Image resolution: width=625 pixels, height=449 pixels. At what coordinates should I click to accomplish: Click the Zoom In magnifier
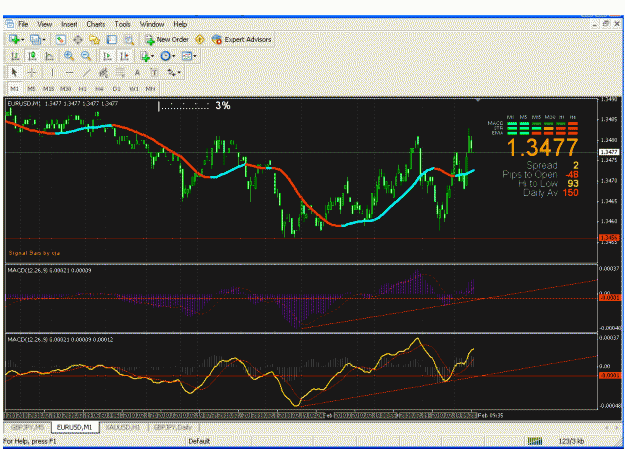(69, 56)
